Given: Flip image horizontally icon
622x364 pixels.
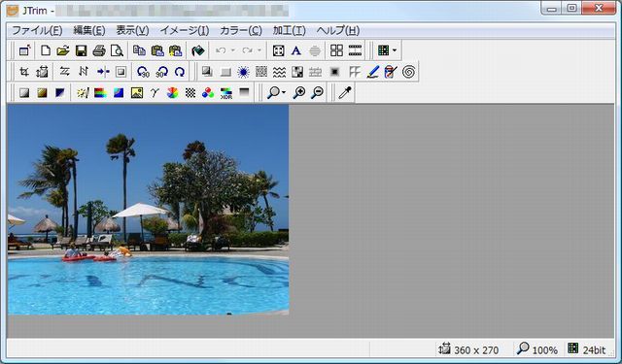Looking at the screenshot, I should [x=64, y=72].
